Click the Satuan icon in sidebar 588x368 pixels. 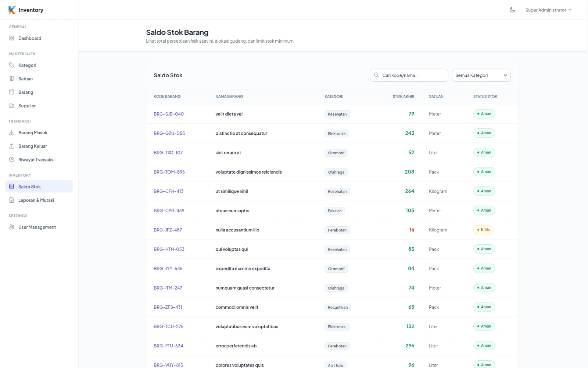12,79
